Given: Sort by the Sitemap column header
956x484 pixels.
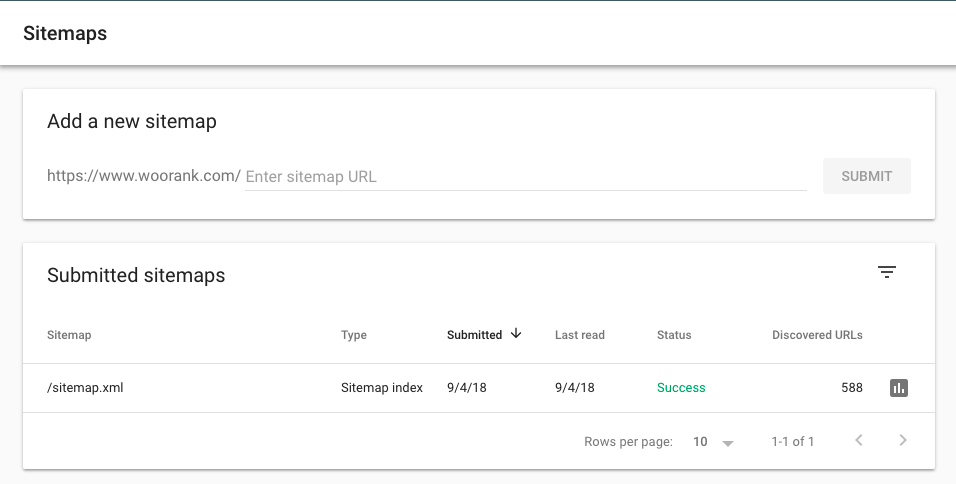Looking at the screenshot, I should (69, 335).
